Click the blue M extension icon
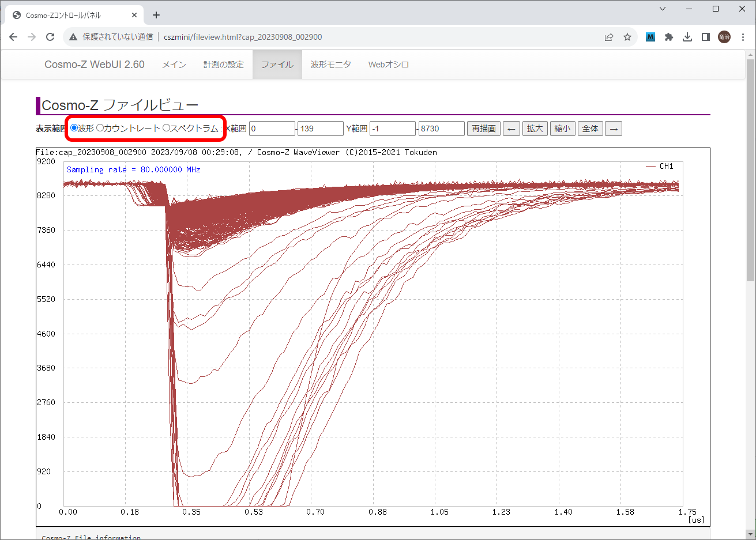The image size is (756, 540). click(650, 37)
